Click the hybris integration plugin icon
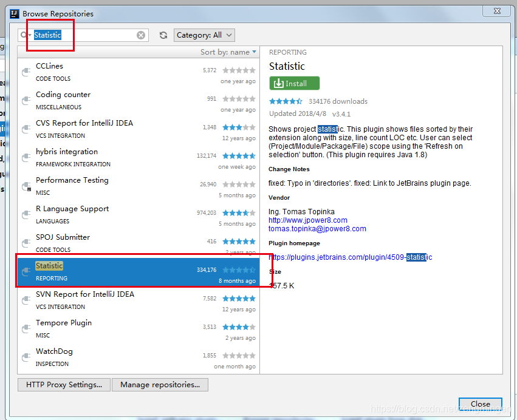Viewport: 517px width, 420px height. pos(26,157)
